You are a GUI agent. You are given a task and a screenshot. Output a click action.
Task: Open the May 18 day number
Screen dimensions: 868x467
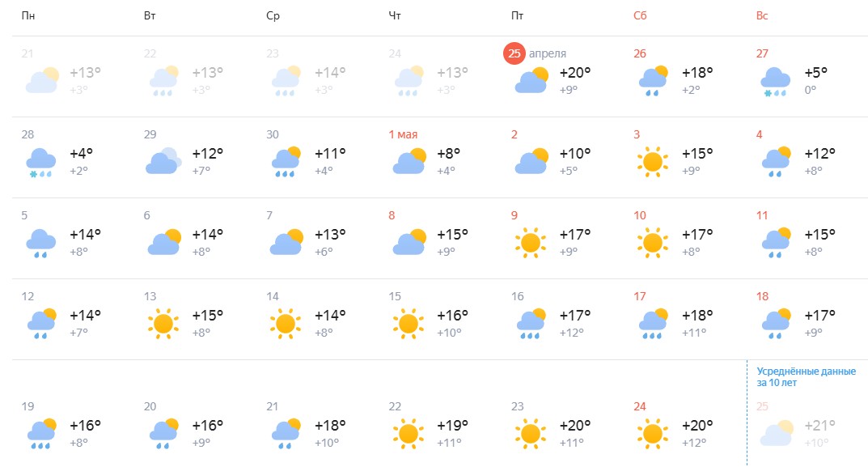762,296
